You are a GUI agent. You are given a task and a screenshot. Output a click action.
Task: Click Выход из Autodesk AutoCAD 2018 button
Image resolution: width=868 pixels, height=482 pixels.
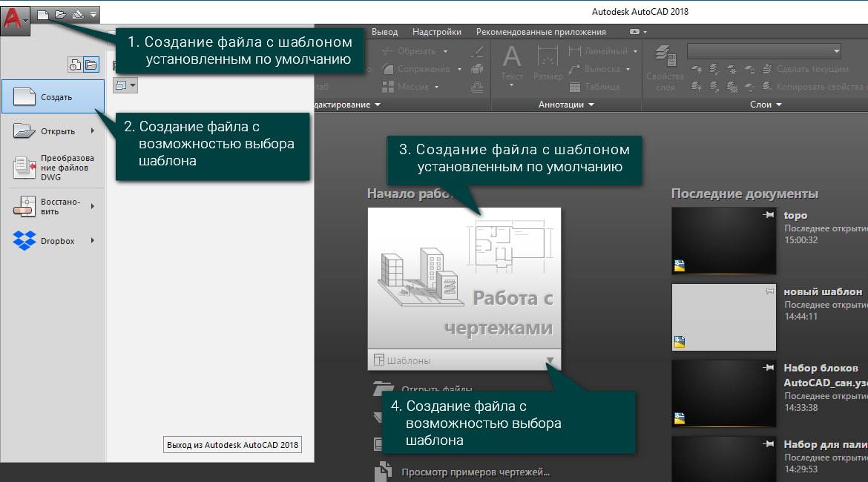232,445
